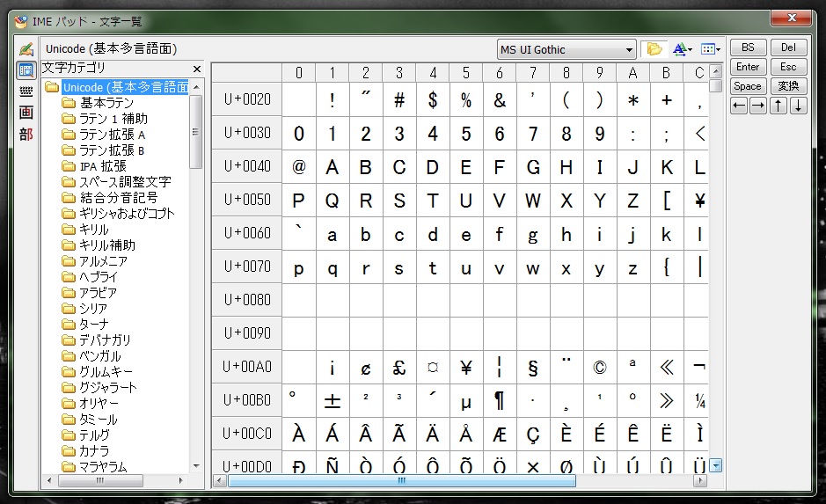Insert the plus-minus ± character
Viewport: 826px width, 504px height.
pyautogui.click(x=332, y=400)
